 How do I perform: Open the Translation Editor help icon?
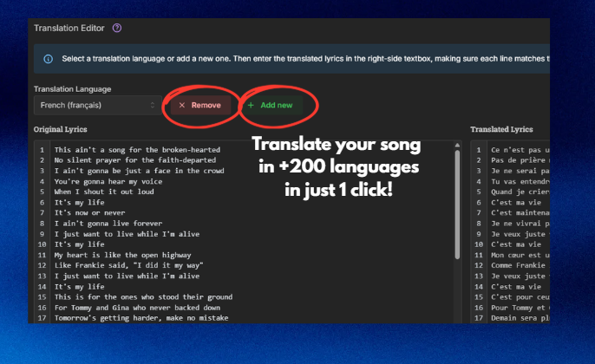pyautogui.click(x=117, y=28)
